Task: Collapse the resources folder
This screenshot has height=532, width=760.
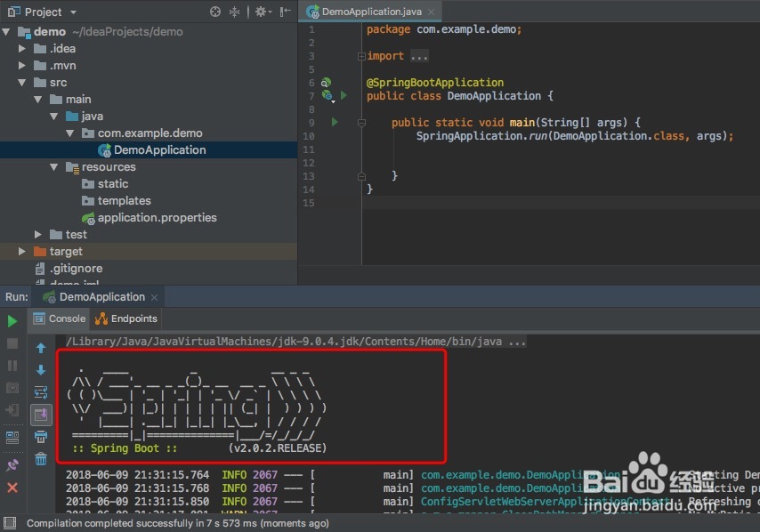Action: click(53, 167)
